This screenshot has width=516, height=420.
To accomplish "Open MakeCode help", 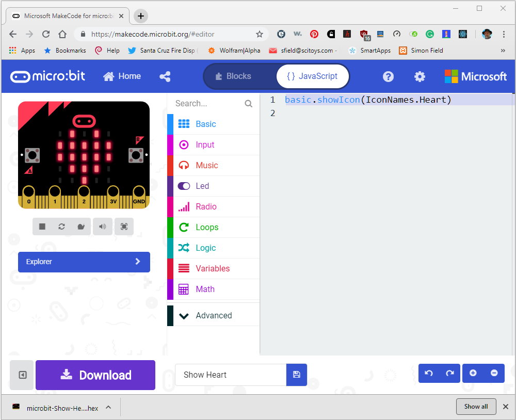I will pyautogui.click(x=388, y=76).
